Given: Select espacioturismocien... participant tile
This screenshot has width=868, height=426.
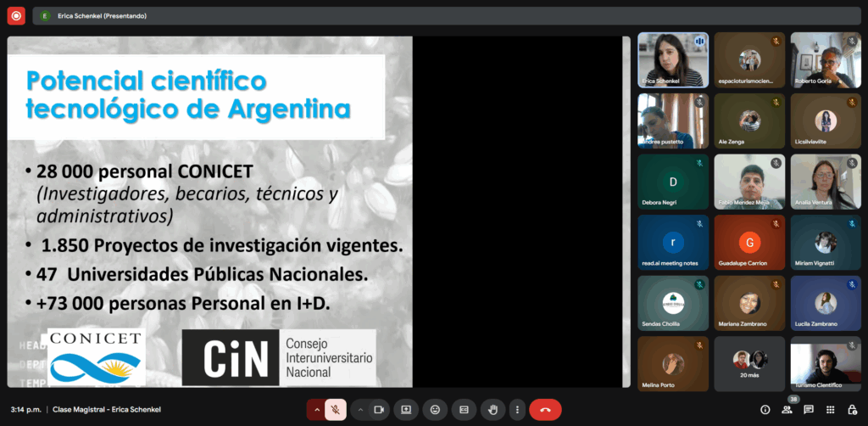Looking at the screenshot, I should [749, 60].
